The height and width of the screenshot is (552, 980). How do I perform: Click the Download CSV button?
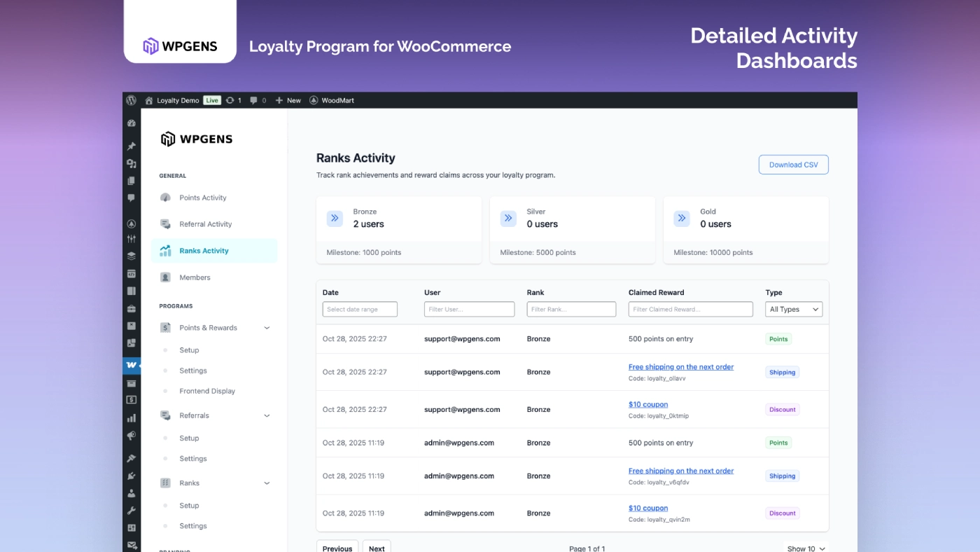click(793, 164)
